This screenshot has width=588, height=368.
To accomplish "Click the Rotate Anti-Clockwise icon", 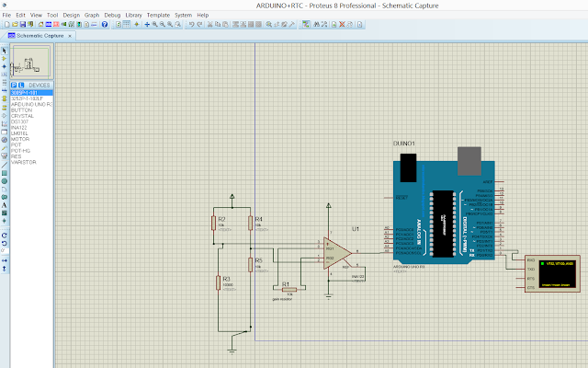I will click(x=5, y=243).
